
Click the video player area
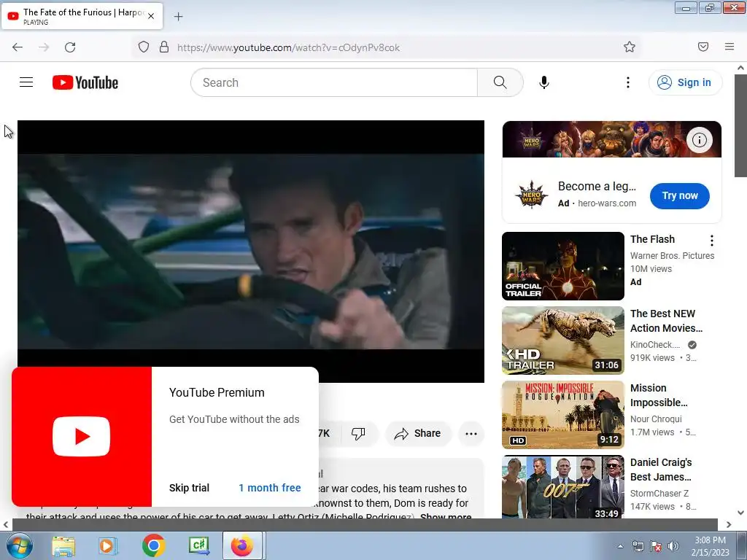[251, 251]
